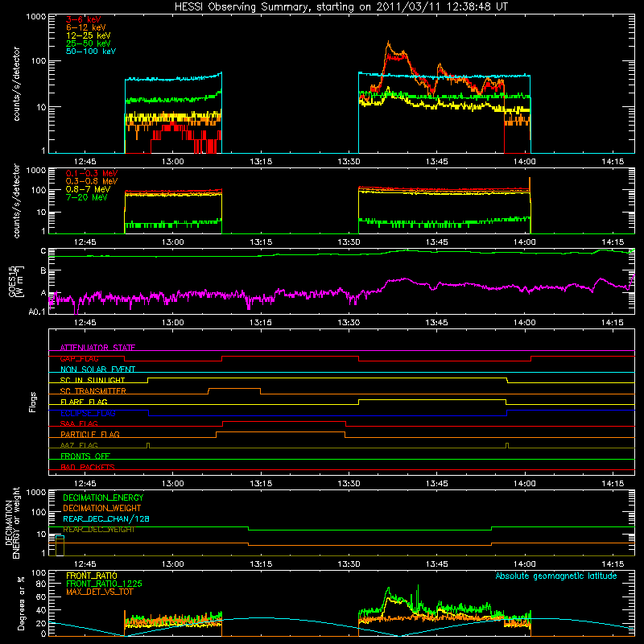Click the 13:30 tick under the decimation panel

349,564
